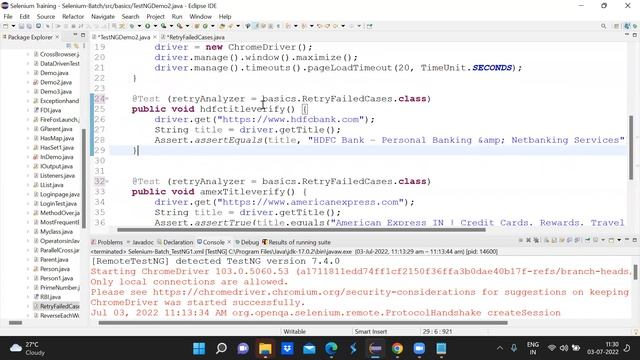Click the console horizontal scrollbar
The height and width of the screenshot is (360, 640).
[x=303, y=323]
